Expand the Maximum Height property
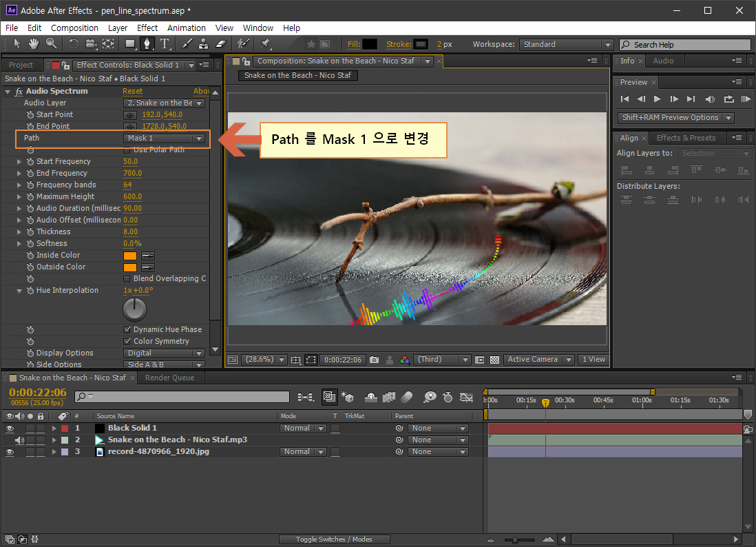The height and width of the screenshot is (547, 756). pos(19,197)
